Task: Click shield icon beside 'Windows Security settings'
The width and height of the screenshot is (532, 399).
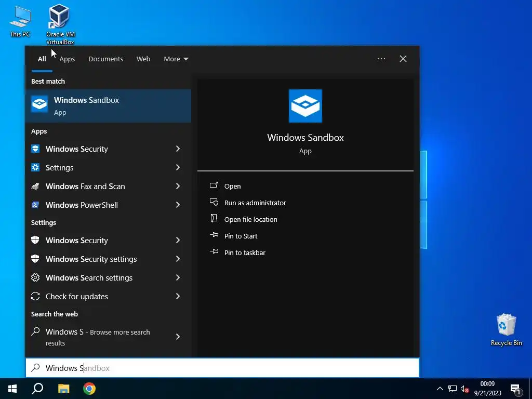Action: point(35,259)
